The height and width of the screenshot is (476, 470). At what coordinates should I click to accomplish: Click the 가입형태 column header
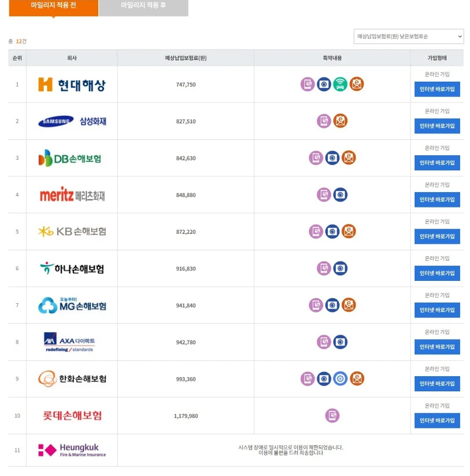[x=437, y=58]
